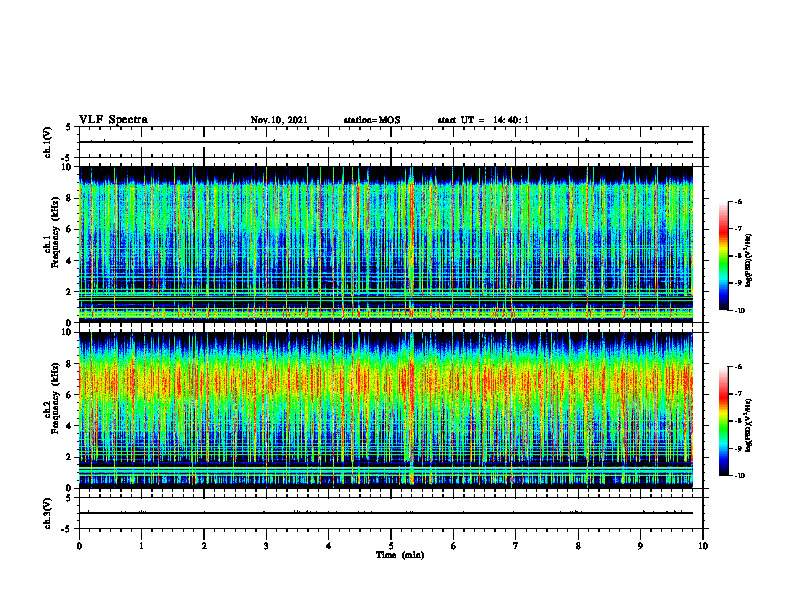Image resolution: width=792 pixels, height=612 pixels.
Task: Click the "8" kHz tick on ch.2 spectrogram
Action: 70,364
